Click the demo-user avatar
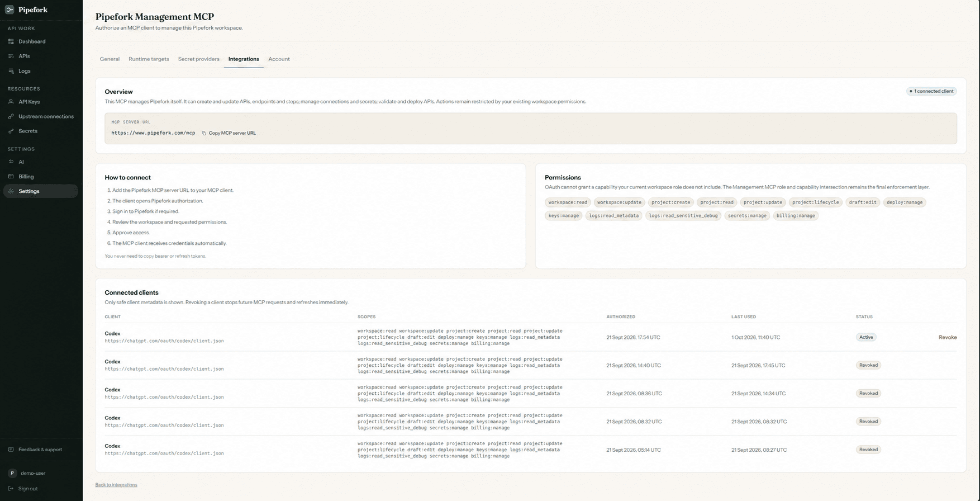The height and width of the screenshot is (501, 980). pyautogui.click(x=12, y=473)
